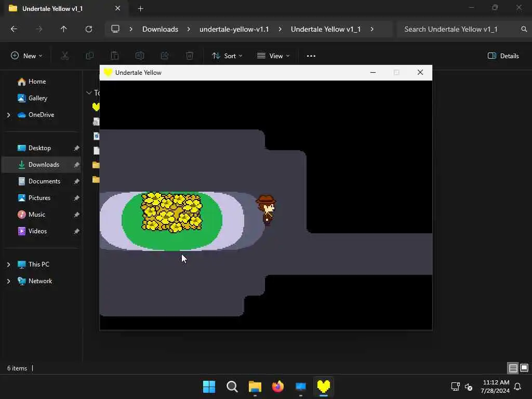Select the Undertale Yellow v1_1 tab
Screen dimensions: 532x399
(x=64, y=9)
